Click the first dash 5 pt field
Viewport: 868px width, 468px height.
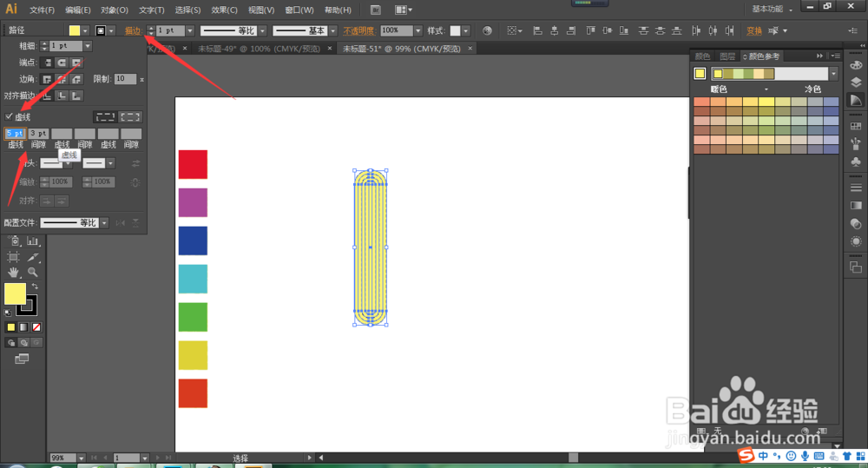tap(15, 134)
